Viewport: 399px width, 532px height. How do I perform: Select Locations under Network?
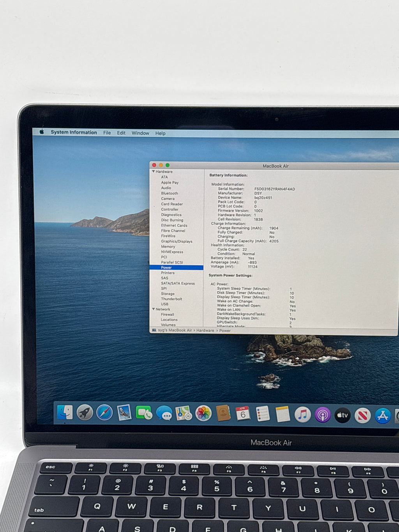coord(169,320)
